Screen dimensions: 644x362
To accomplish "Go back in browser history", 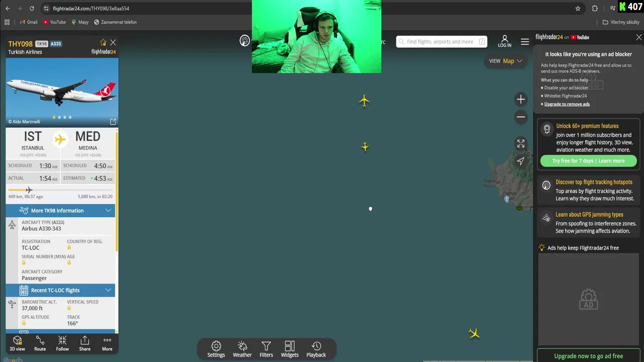I will (x=7, y=9).
